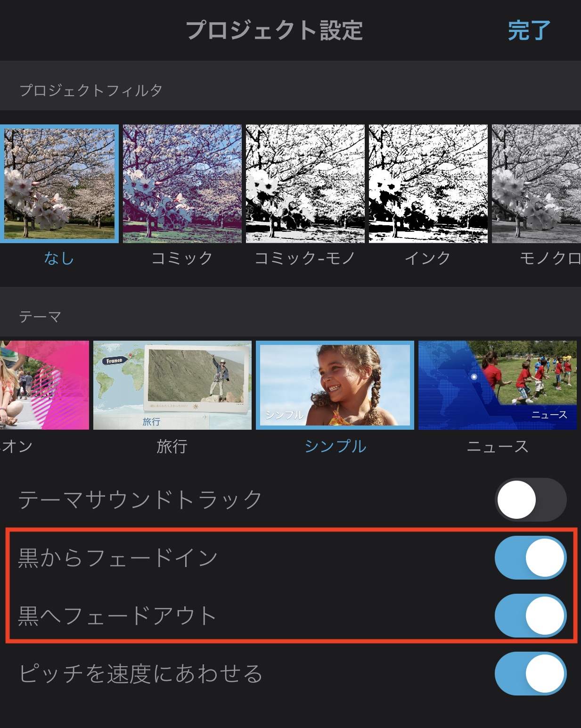The width and height of the screenshot is (581, 728).
Task: Click the モノクロ filter label
Action: [x=550, y=258]
